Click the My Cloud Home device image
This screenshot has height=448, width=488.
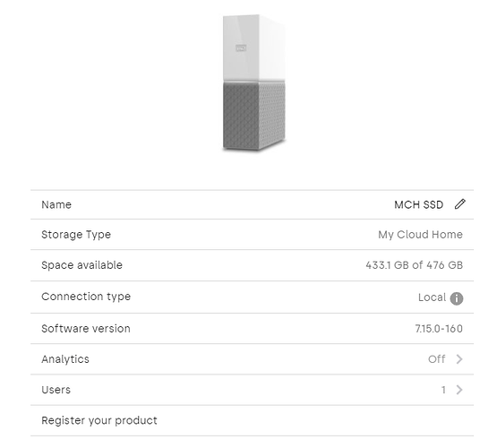254,83
